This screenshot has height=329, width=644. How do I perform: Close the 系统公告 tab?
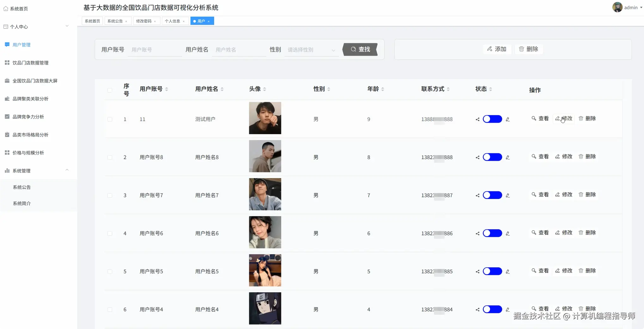(x=126, y=22)
